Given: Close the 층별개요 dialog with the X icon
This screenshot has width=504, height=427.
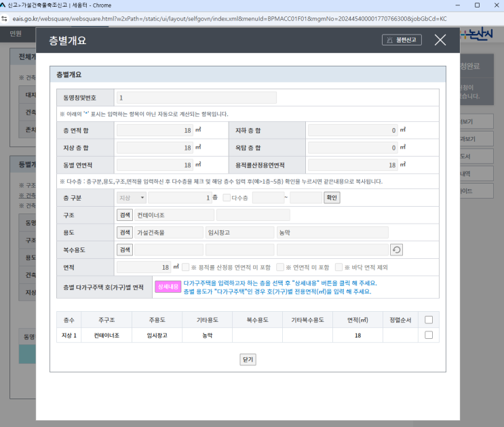Looking at the screenshot, I should [x=440, y=40].
